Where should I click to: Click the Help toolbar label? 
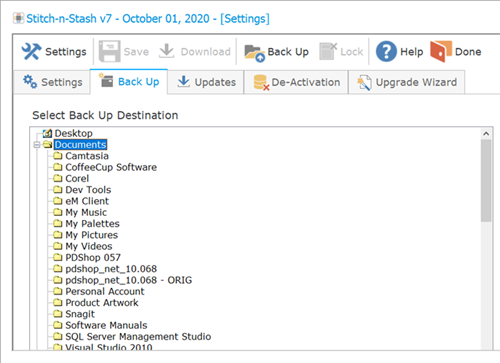pos(411,52)
